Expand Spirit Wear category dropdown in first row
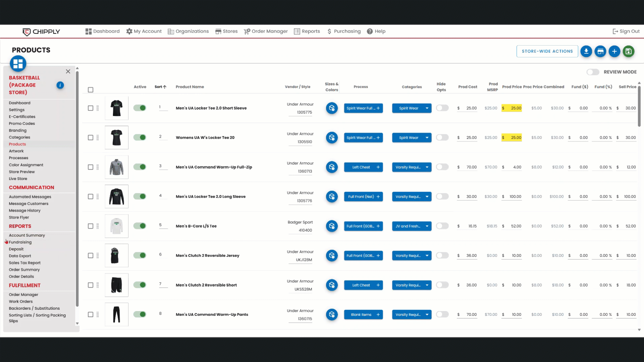Screen dimensions: 644x362 (427, 108)
